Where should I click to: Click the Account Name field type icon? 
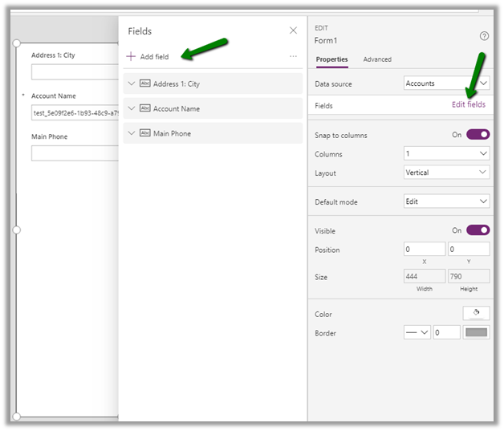145,108
